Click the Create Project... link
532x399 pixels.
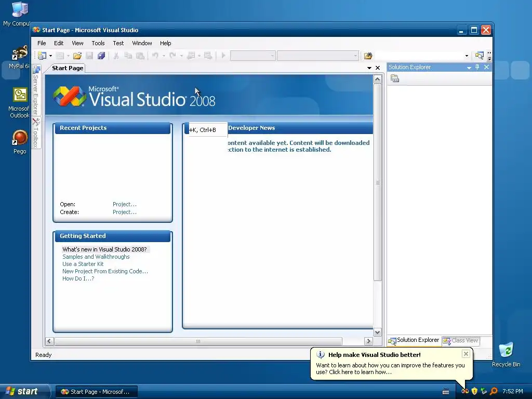125,212
